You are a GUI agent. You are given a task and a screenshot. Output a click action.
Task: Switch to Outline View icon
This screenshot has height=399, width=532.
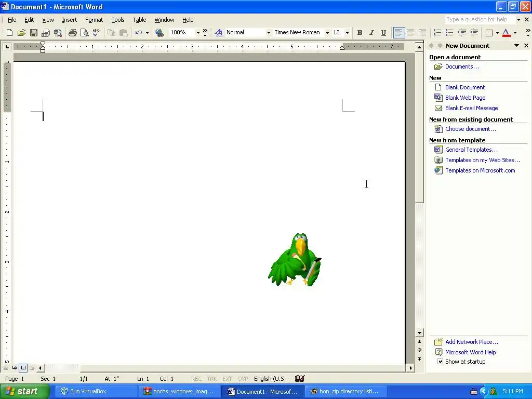coord(32,367)
